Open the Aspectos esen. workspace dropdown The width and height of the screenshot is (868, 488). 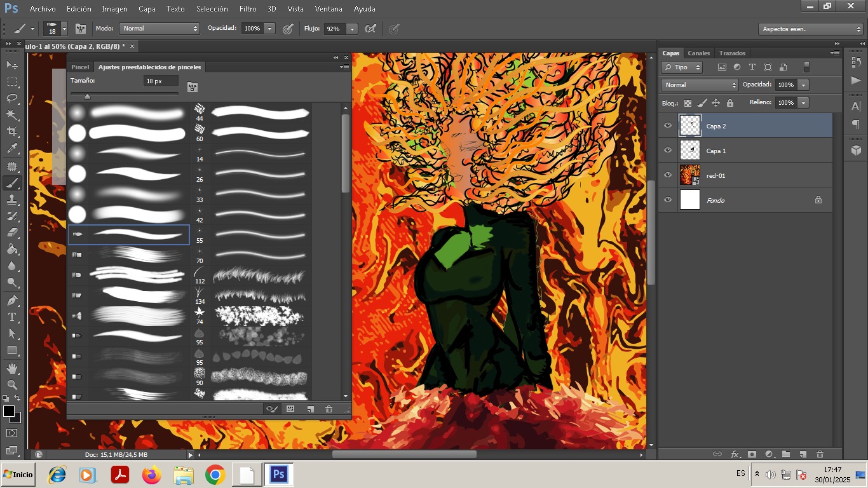(x=811, y=29)
